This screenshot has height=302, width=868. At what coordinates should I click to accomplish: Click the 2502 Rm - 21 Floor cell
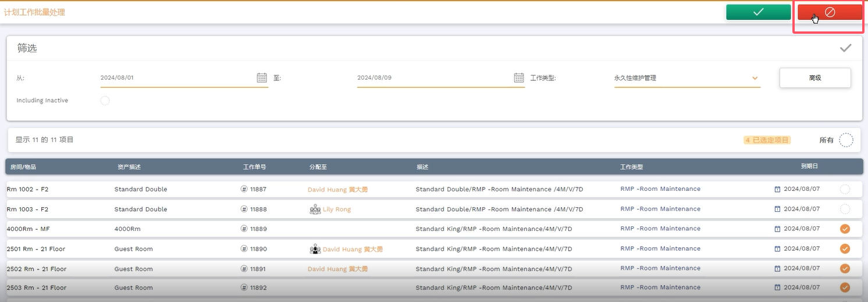(37, 269)
